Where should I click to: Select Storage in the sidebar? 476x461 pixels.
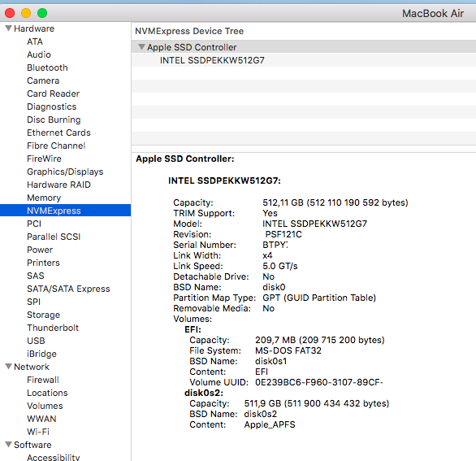[x=43, y=315]
